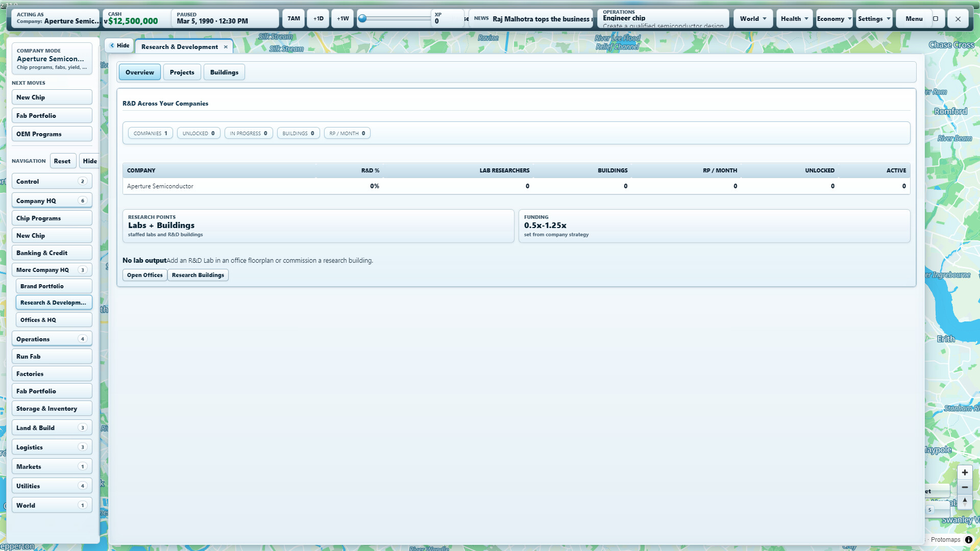Image resolution: width=980 pixels, height=551 pixels.
Task: Open the World dropdown in top bar
Action: [753, 19]
